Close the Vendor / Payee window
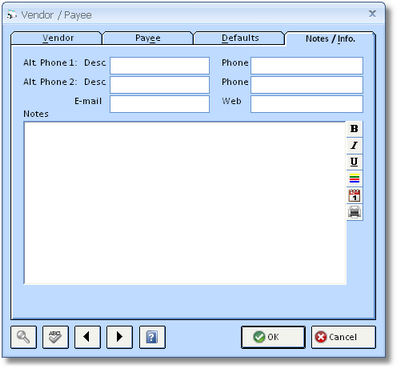Image resolution: width=397 pixels, height=369 pixels. click(x=372, y=14)
